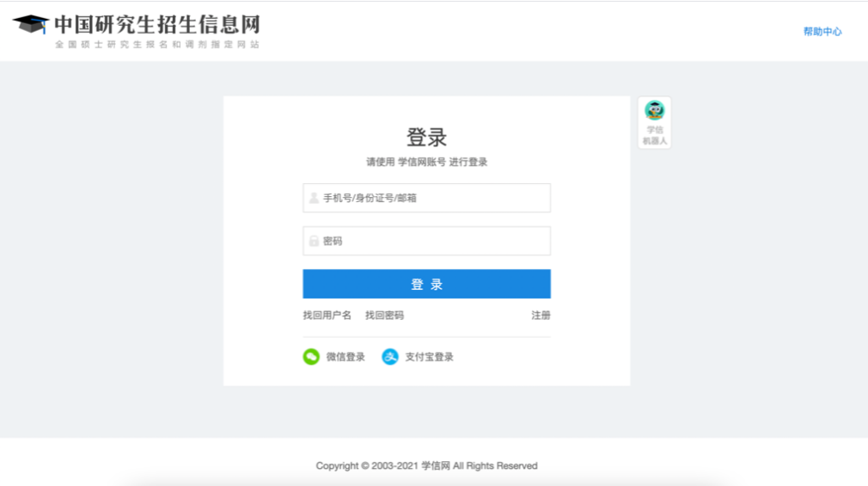
Task: Focus the 密码 password input field
Action: pos(434,241)
